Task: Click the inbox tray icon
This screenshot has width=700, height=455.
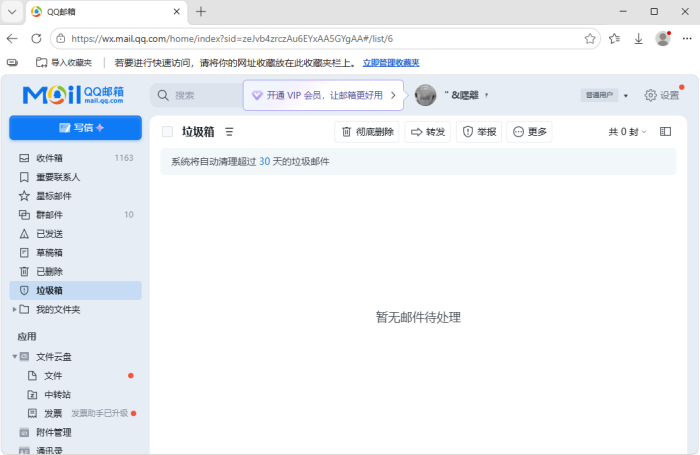Action: pyautogui.click(x=24, y=158)
